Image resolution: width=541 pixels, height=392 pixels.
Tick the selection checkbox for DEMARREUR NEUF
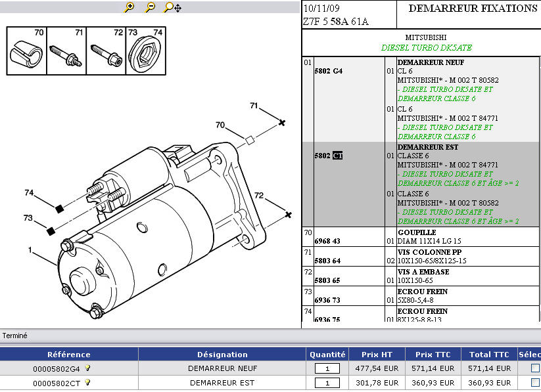534,368
